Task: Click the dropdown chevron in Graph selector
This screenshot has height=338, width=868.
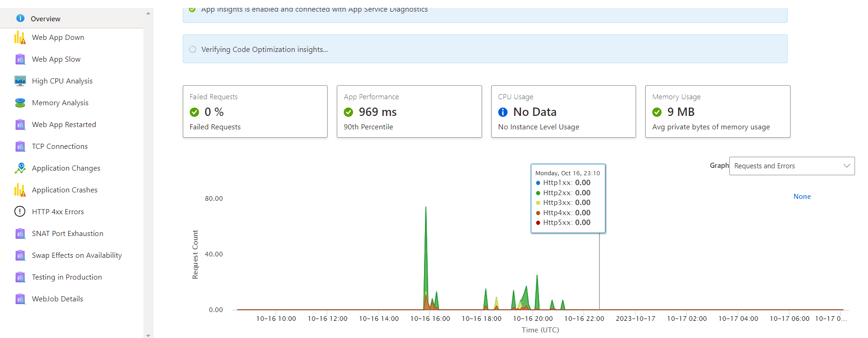Action: tap(847, 166)
